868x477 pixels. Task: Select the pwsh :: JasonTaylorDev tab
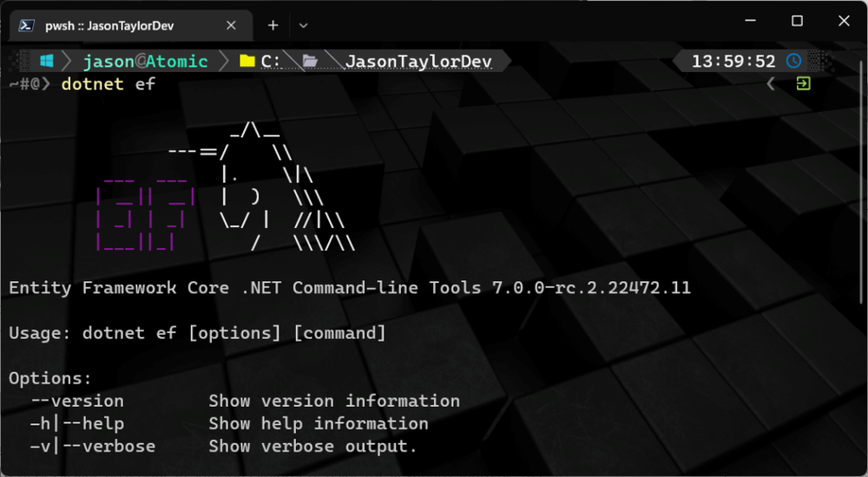click(x=113, y=25)
